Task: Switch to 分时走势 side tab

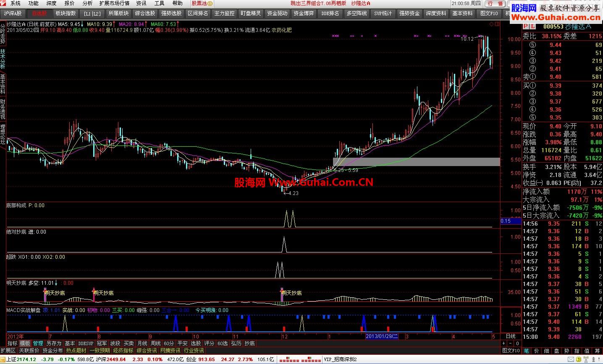Action: point(3,34)
